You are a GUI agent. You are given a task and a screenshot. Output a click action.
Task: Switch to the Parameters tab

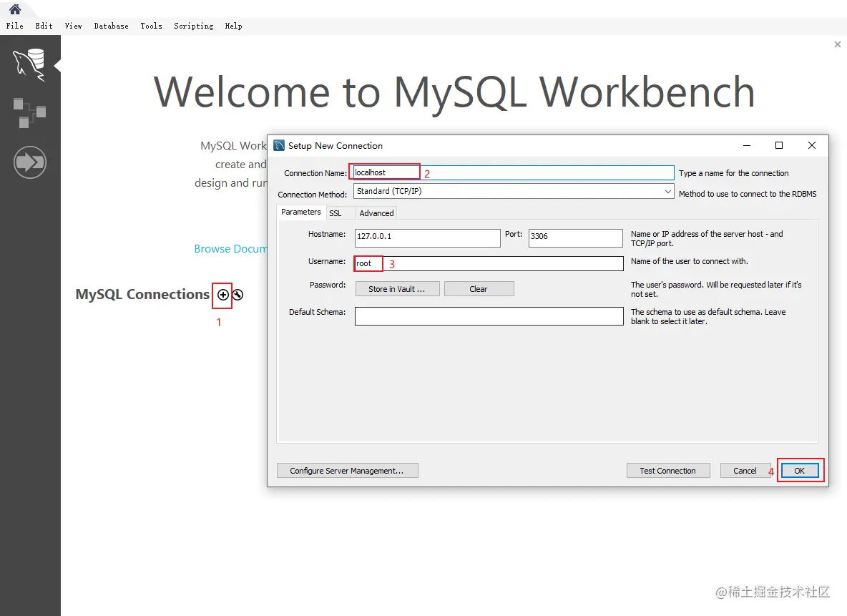(x=301, y=212)
